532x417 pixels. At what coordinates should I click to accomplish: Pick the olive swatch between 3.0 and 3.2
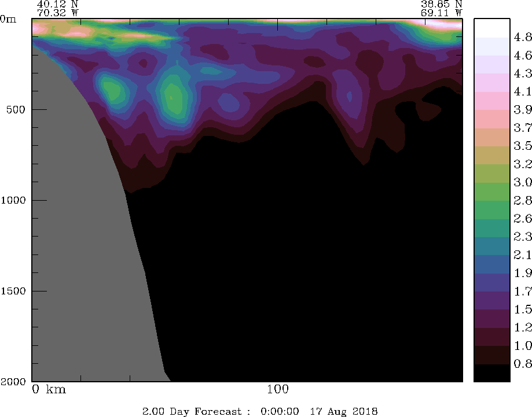point(492,174)
